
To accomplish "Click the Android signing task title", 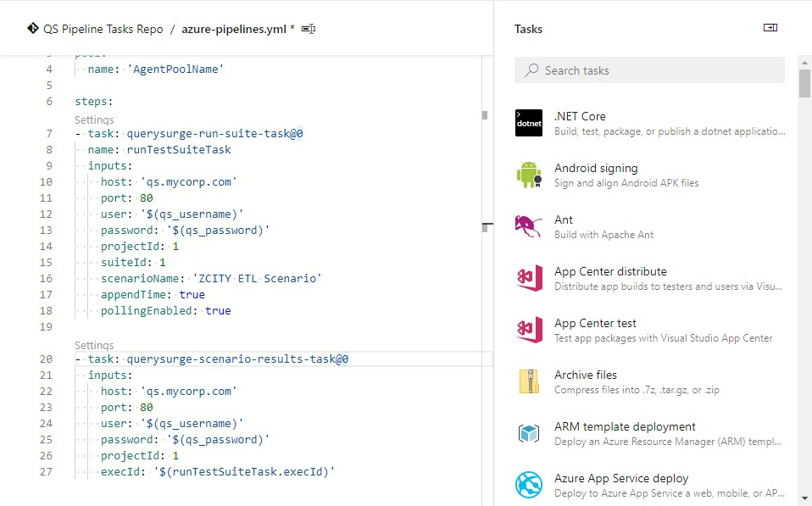I will [596, 168].
